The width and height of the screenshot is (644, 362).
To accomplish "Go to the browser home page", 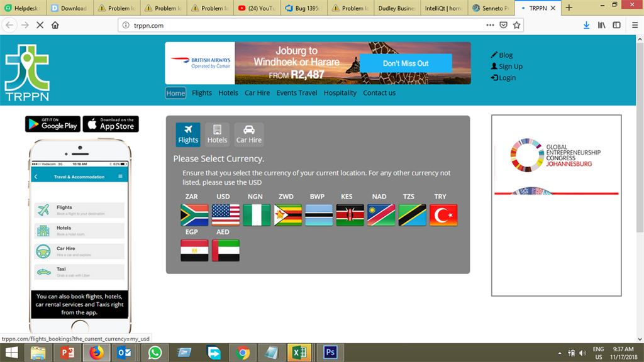I will point(55,25).
